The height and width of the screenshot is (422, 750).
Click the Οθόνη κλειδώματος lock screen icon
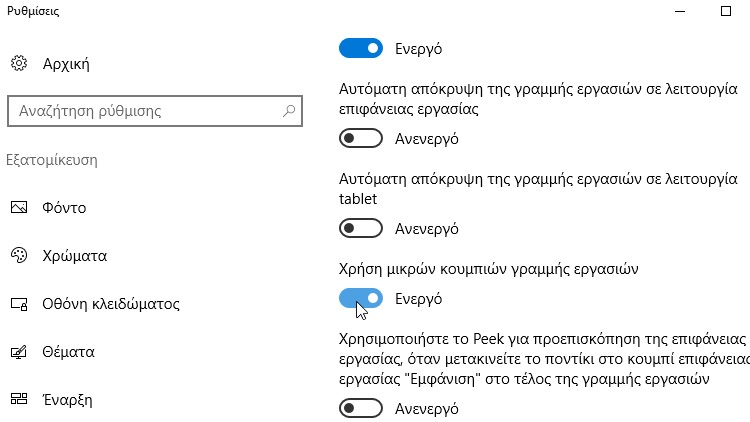(19, 304)
